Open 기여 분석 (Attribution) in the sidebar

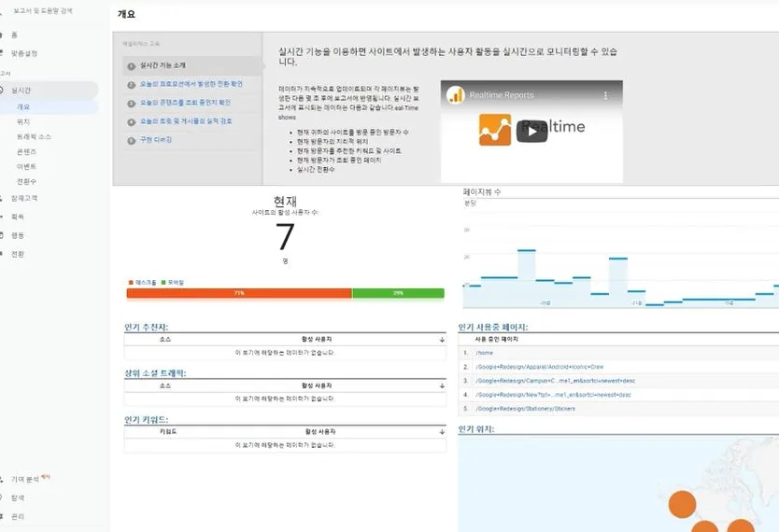tap(25, 479)
